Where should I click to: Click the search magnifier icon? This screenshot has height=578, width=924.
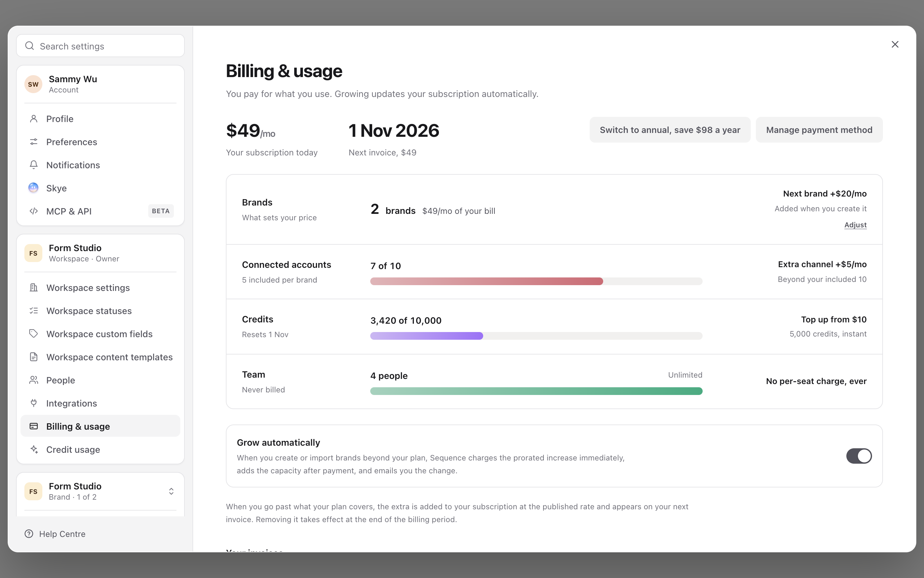(30, 46)
